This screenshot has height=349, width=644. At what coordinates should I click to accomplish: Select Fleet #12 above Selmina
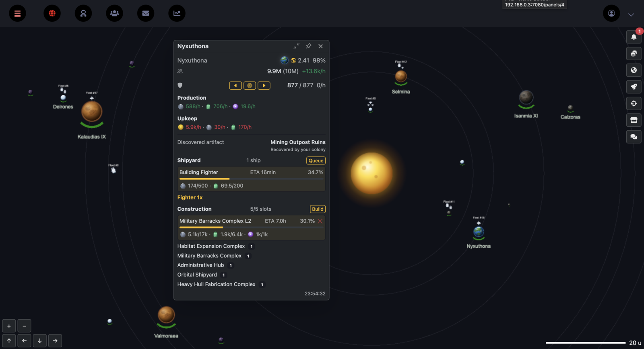[x=401, y=64]
